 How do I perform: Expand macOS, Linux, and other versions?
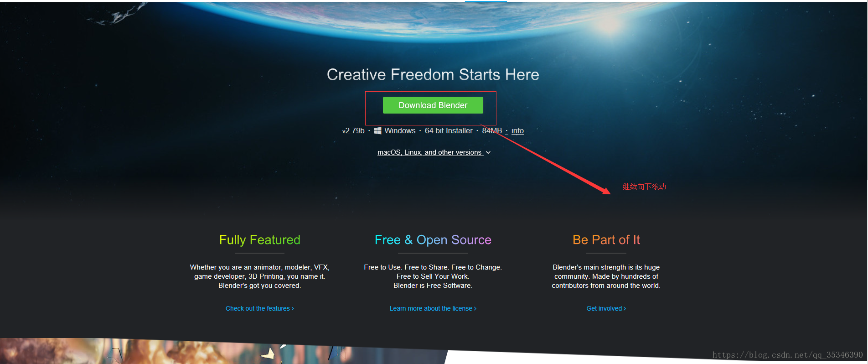429,152
